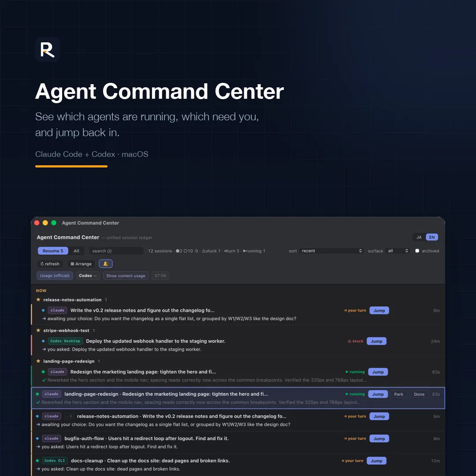Click the running status beside the Park row
Image resolution: width=476 pixels, height=476 pixels.
[355, 394]
